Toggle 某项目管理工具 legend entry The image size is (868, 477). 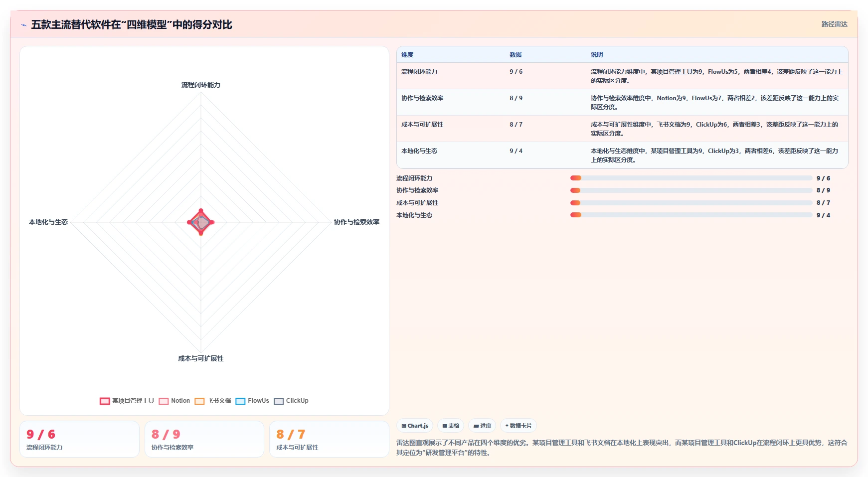(127, 401)
